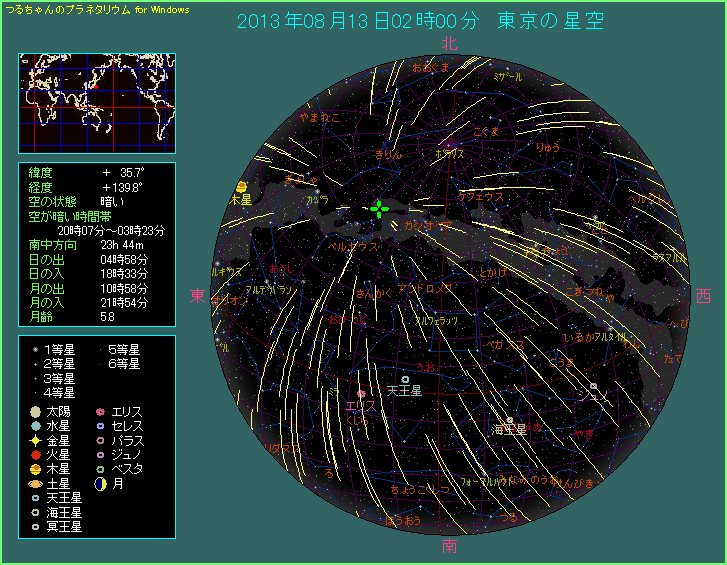Click the Mars (火星) red icon in the legend
This screenshot has height=565, width=727.
click(35, 454)
